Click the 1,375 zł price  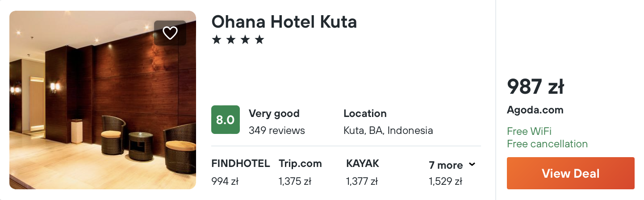click(295, 181)
